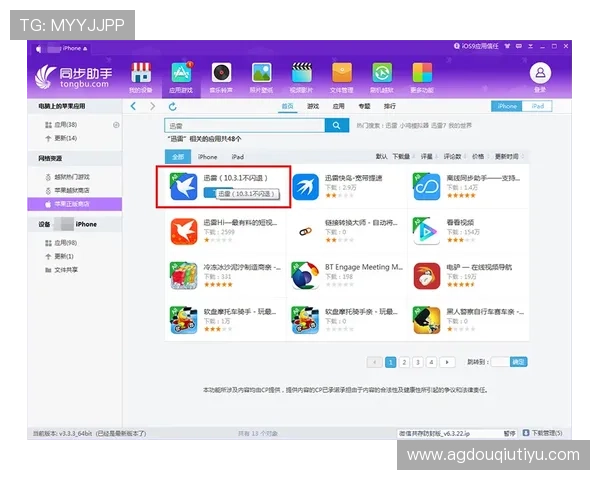
Task: Go forward with the right arrow
Action: pos(152,106)
